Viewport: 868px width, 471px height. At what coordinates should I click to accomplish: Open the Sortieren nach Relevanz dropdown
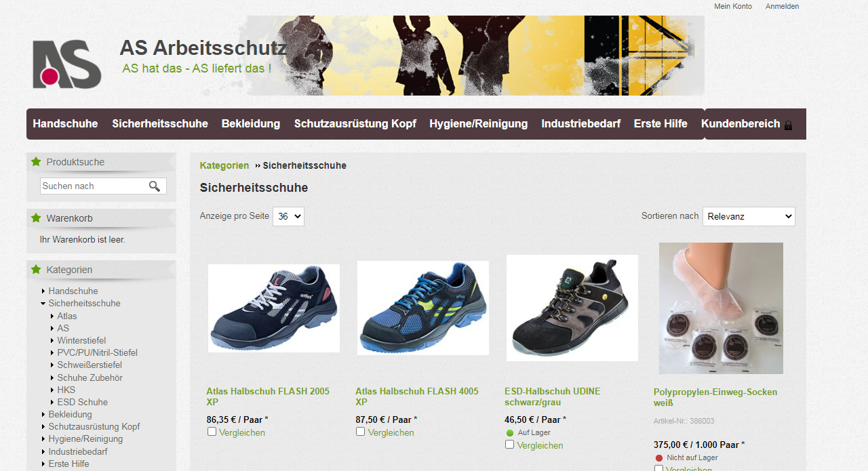pyautogui.click(x=749, y=216)
